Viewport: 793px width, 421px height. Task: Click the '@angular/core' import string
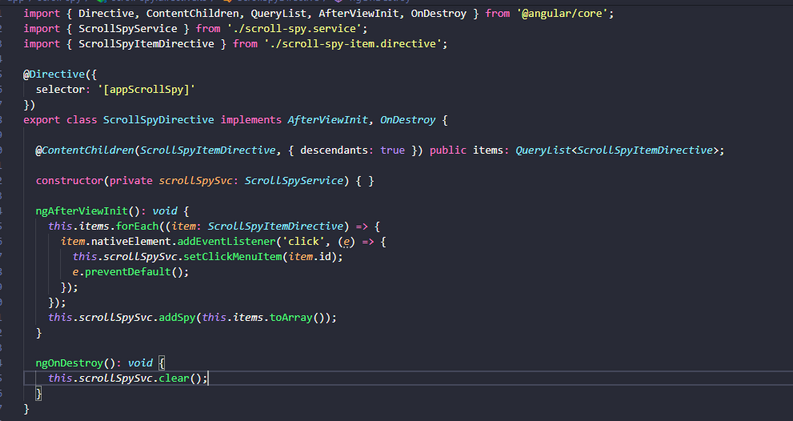coord(562,14)
